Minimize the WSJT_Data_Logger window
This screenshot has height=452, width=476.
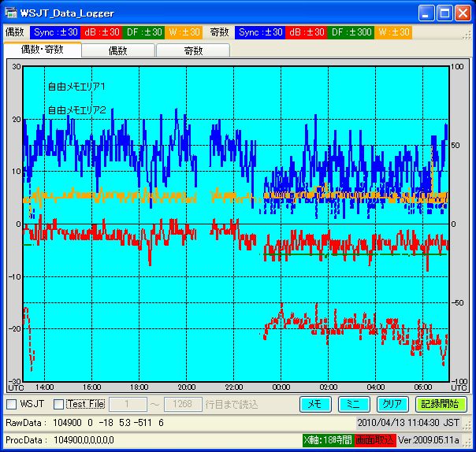coord(426,13)
